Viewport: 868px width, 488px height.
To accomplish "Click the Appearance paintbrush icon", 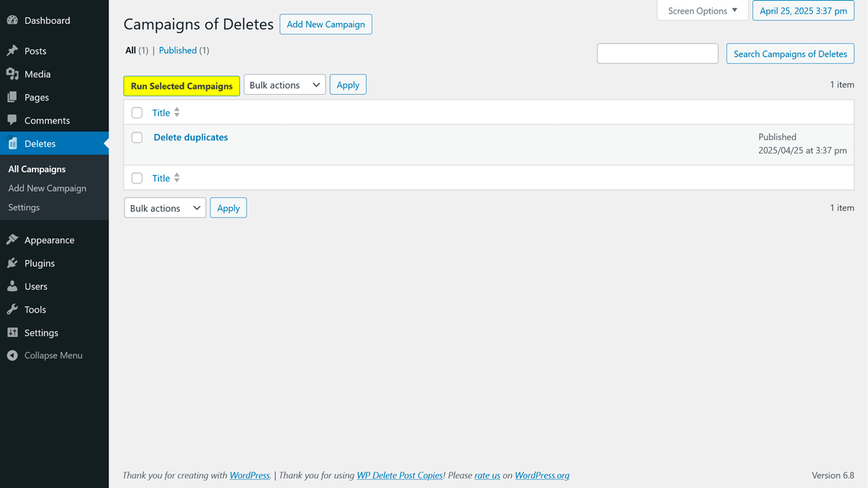I will (x=12, y=240).
